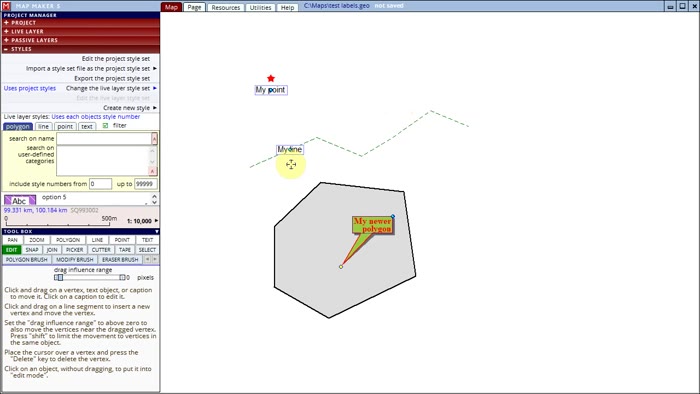Activate the SNAP tool
700x394 pixels.
(x=32, y=250)
